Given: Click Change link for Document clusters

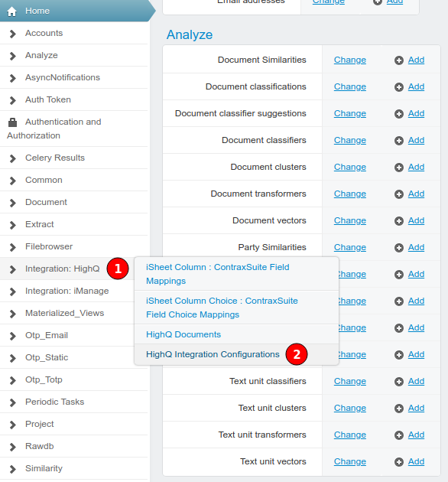Looking at the screenshot, I should click(x=350, y=167).
